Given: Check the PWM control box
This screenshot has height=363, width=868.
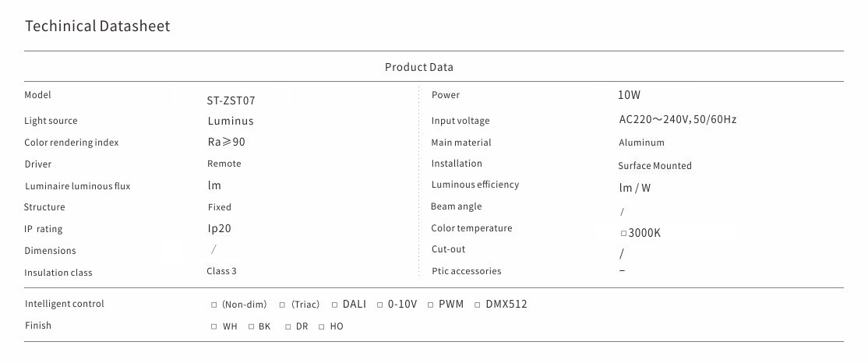Looking at the screenshot, I should pos(430,305).
